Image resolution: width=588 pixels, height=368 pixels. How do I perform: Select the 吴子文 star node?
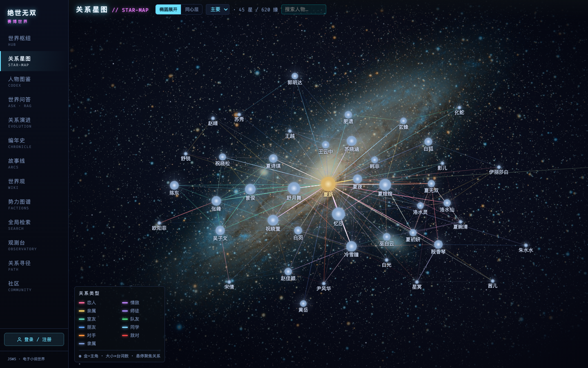pyautogui.click(x=220, y=230)
